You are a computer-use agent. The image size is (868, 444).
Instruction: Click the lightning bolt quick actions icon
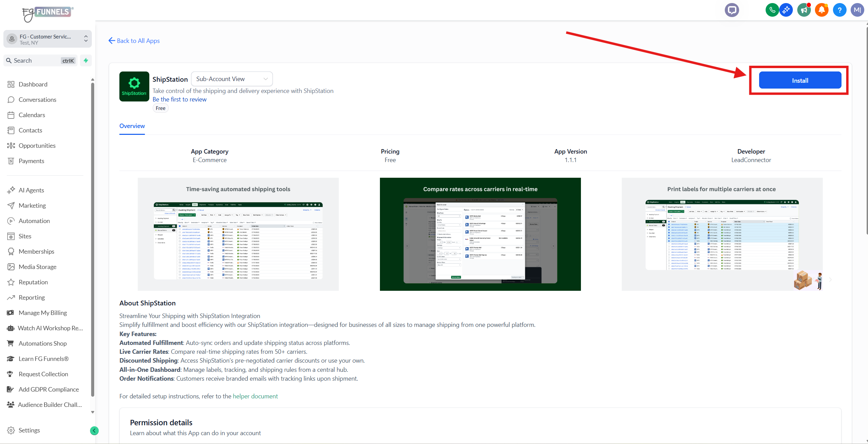(x=86, y=61)
